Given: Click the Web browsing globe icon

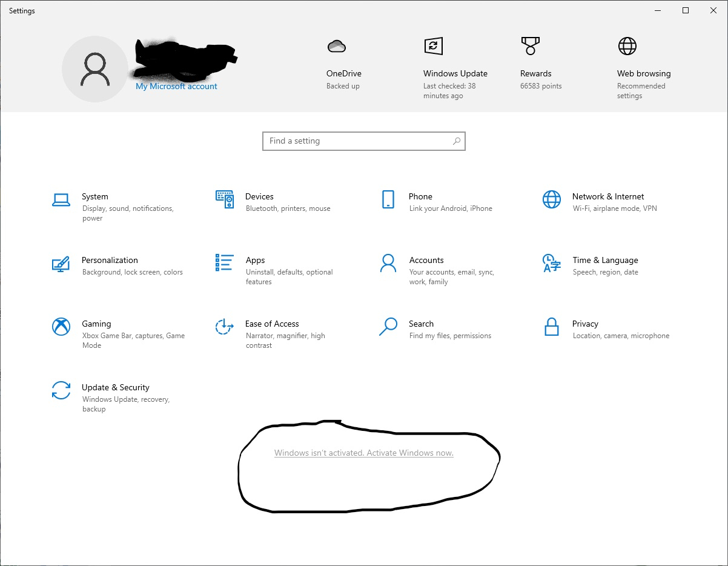Looking at the screenshot, I should [627, 46].
